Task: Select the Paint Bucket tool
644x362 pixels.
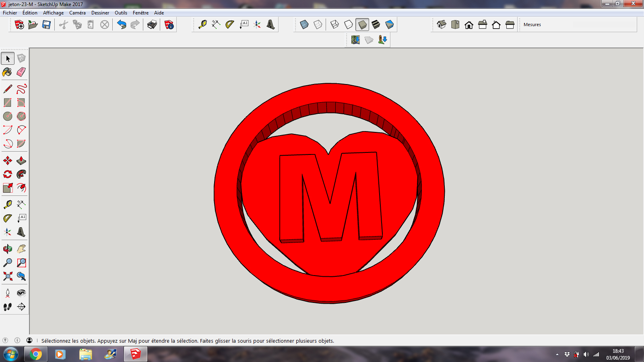Action: coord(7,72)
